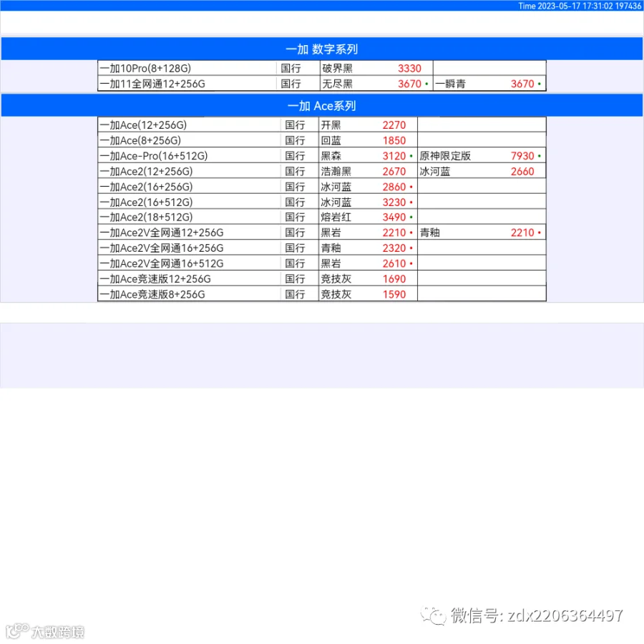Select the 一加Ace2(12+256G) row label
Viewport: 644px width, 644px height.
[x=146, y=171]
